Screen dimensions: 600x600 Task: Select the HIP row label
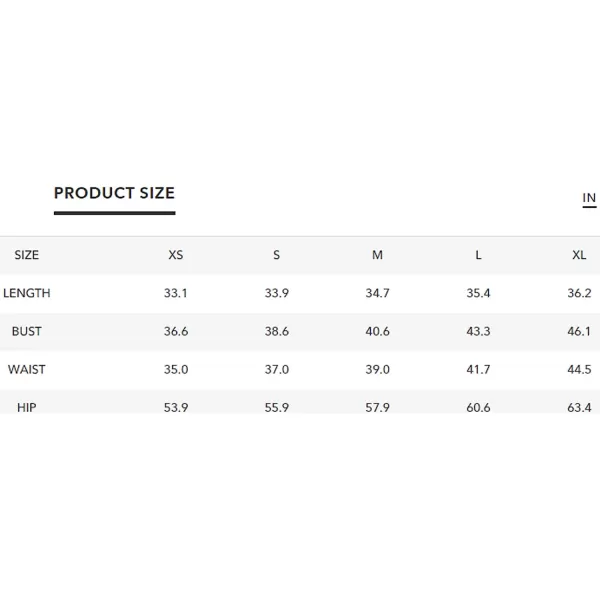point(26,408)
